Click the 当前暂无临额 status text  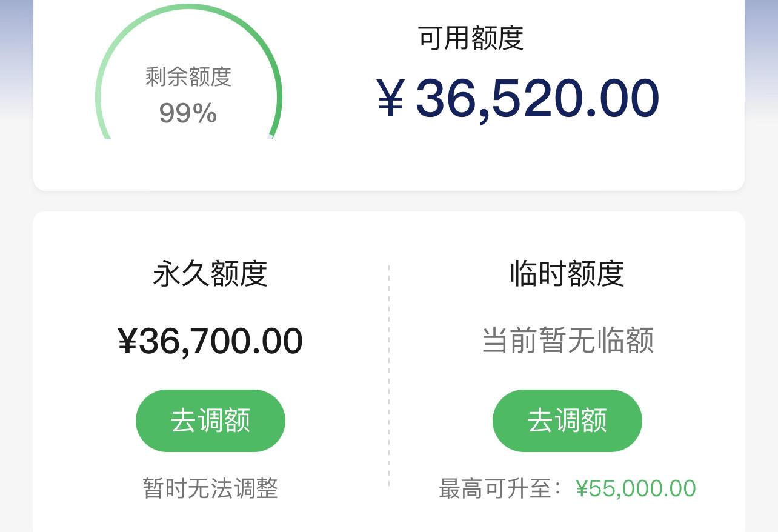(568, 341)
